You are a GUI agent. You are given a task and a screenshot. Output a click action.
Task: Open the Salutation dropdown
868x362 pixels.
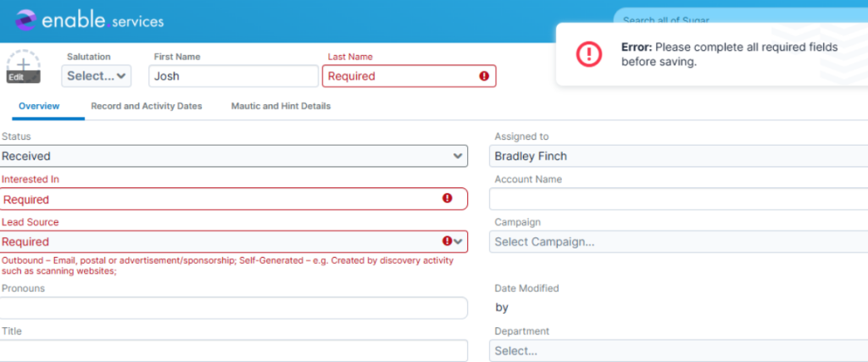97,76
